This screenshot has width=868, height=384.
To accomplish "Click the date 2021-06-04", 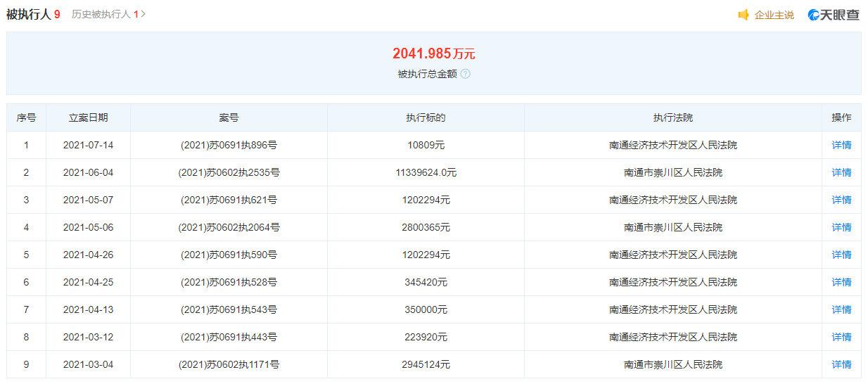I will [88, 172].
